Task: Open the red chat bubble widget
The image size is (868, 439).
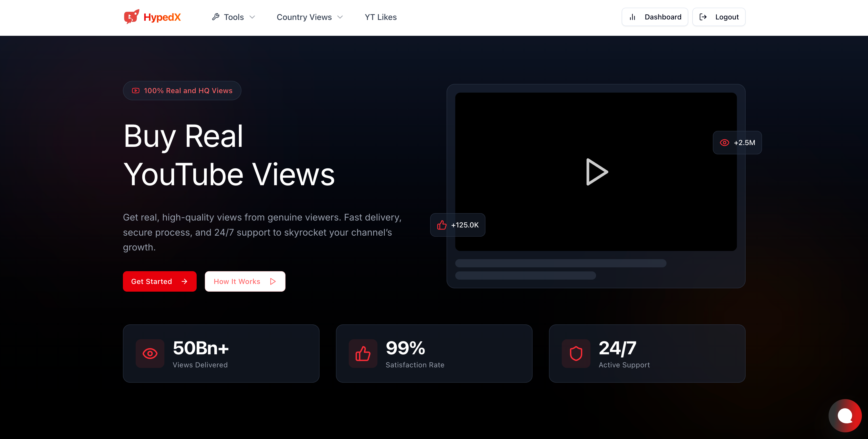Action: [x=845, y=416]
